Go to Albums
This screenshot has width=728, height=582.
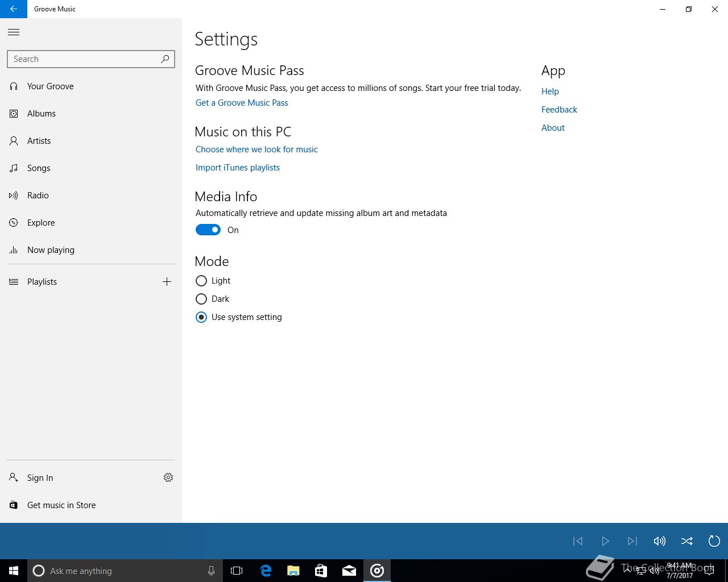[x=91, y=114]
